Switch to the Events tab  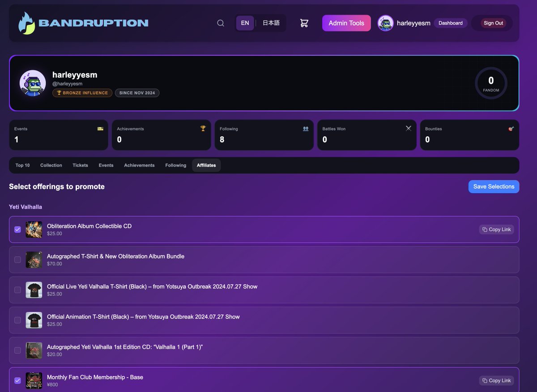click(106, 165)
